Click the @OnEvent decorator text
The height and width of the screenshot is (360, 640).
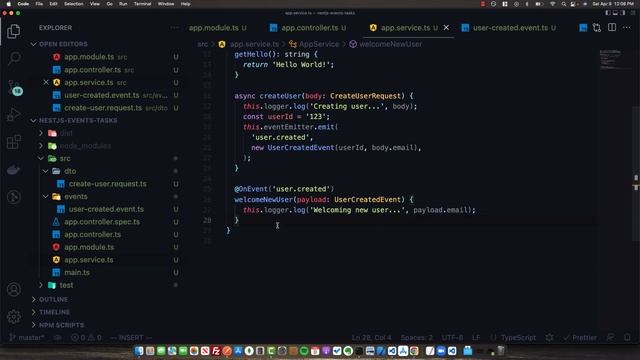coord(251,189)
